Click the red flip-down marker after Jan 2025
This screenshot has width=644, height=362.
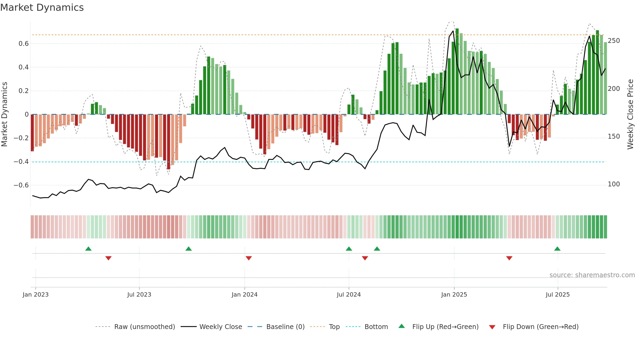(509, 258)
